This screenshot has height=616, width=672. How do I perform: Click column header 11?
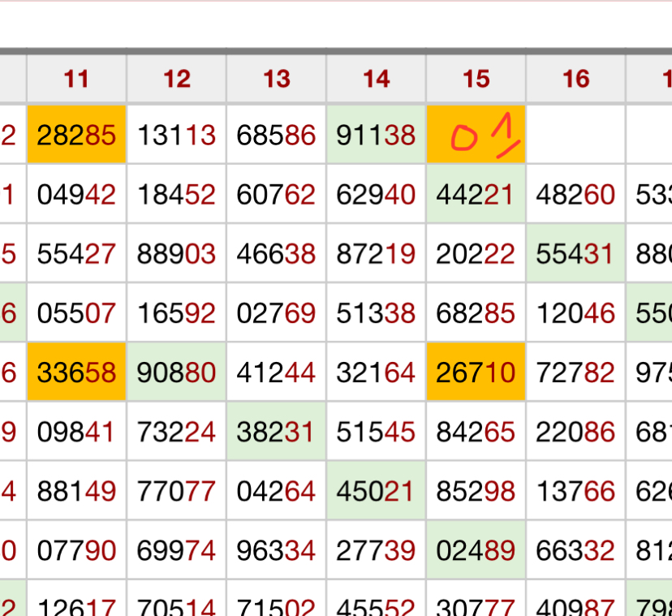76,79
